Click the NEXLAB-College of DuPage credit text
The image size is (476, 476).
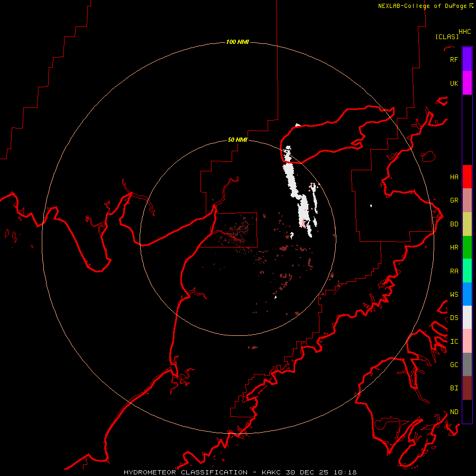[x=423, y=6]
